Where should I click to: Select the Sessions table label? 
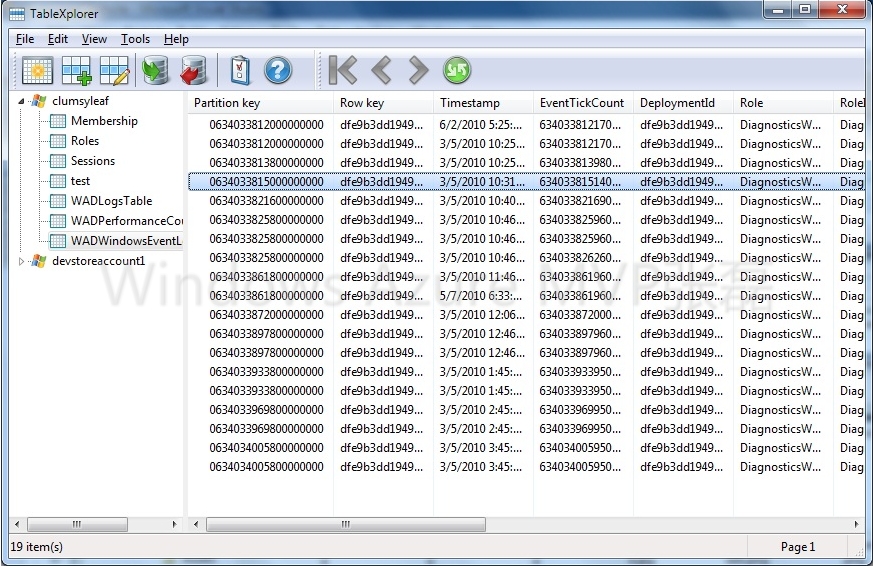(93, 161)
